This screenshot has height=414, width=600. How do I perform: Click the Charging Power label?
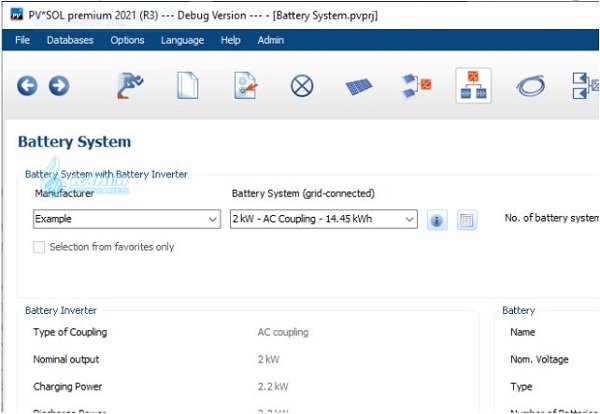click(68, 386)
